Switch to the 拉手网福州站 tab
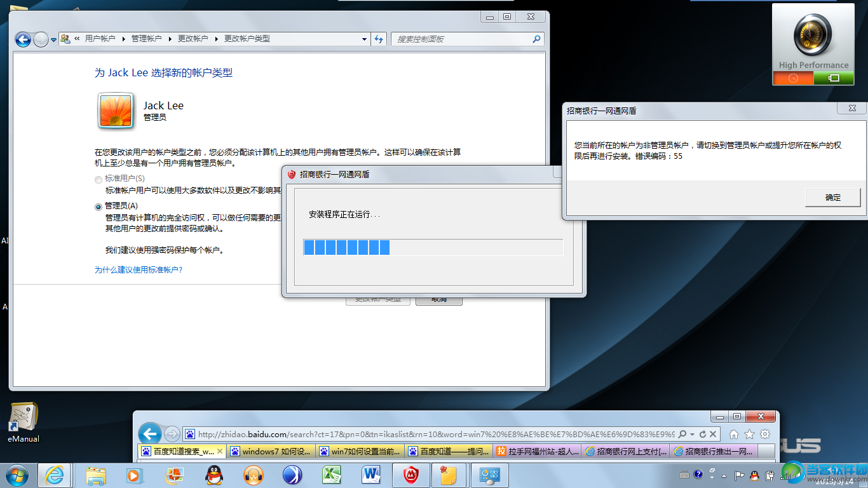 point(538,452)
